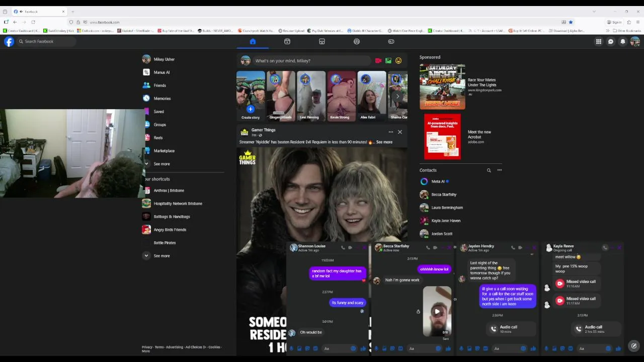The height and width of the screenshot is (362, 644).
Task: Open the Facebook menu grid icon
Action: pyautogui.click(x=599, y=42)
